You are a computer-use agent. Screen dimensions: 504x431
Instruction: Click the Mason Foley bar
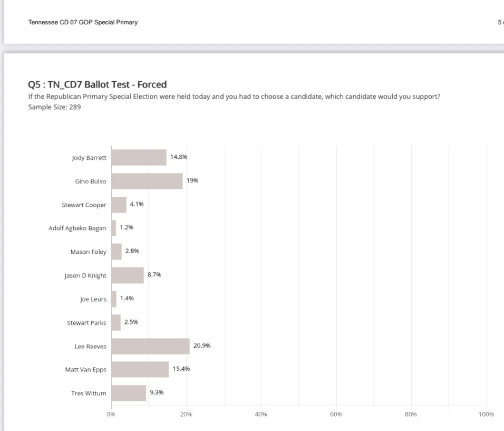click(117, 252)
